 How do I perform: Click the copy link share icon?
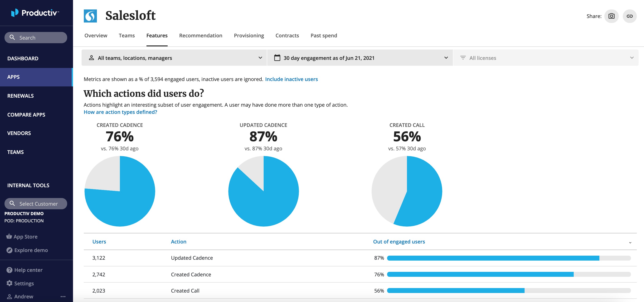[629, 16]
